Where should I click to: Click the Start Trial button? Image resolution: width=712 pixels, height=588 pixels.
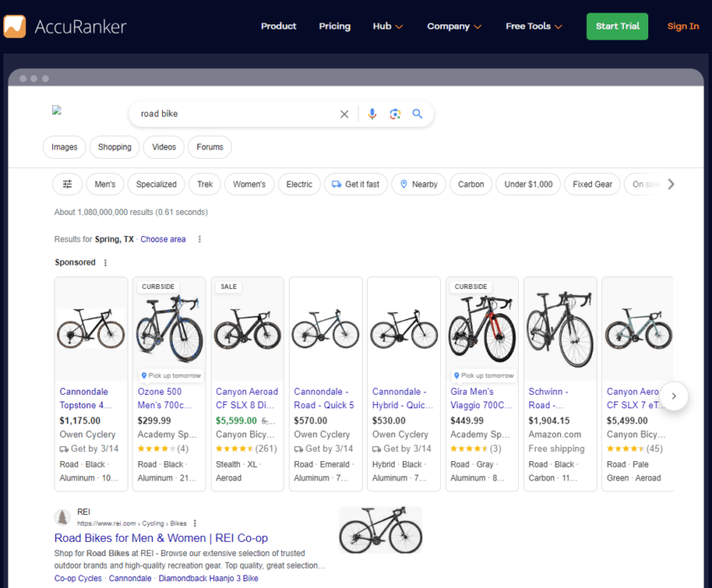[x=617, y=26]
